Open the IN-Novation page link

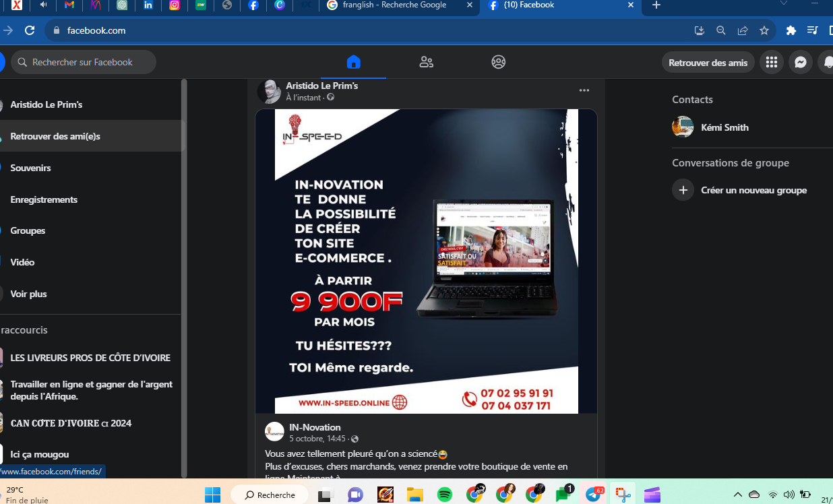(x=315, y=427)
